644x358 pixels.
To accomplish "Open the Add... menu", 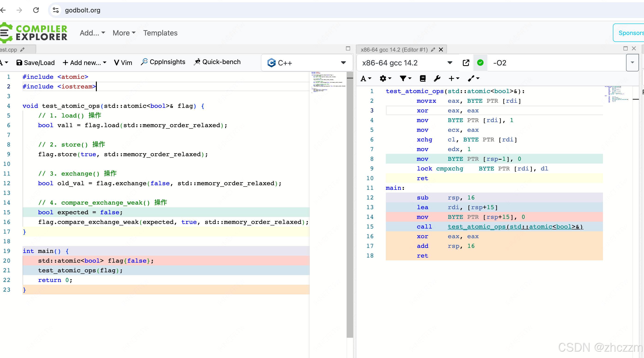I will tap(92, 33).
